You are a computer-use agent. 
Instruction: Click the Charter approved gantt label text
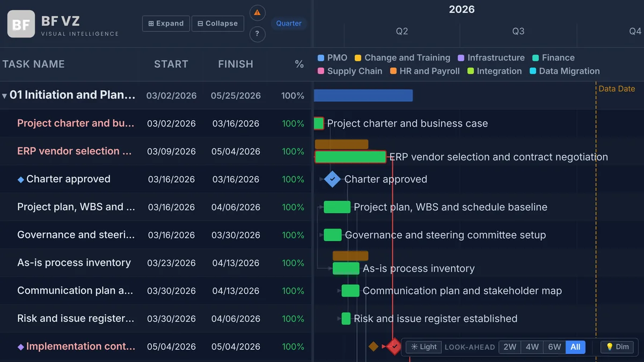386,179
